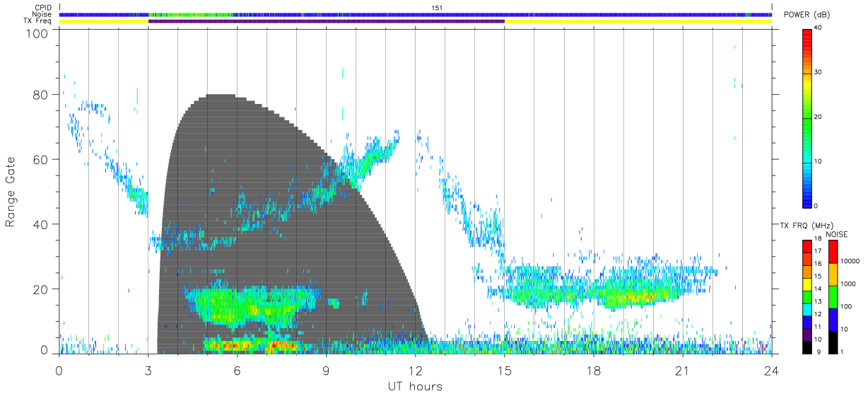This screenshot has height=401, width=868.
Task: Click the '80' tick on the Range Gate axis
Action: point(41,95)
